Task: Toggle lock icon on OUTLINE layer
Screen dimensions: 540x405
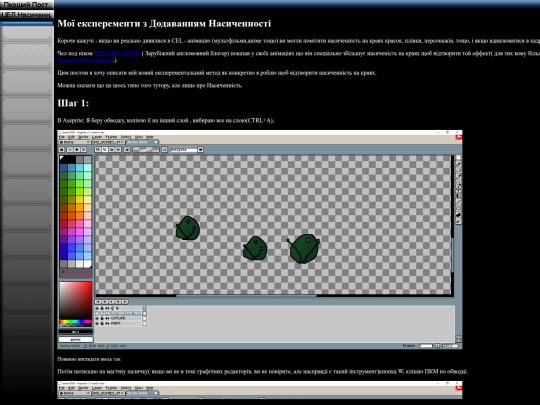Action: [x=102, y=319]
